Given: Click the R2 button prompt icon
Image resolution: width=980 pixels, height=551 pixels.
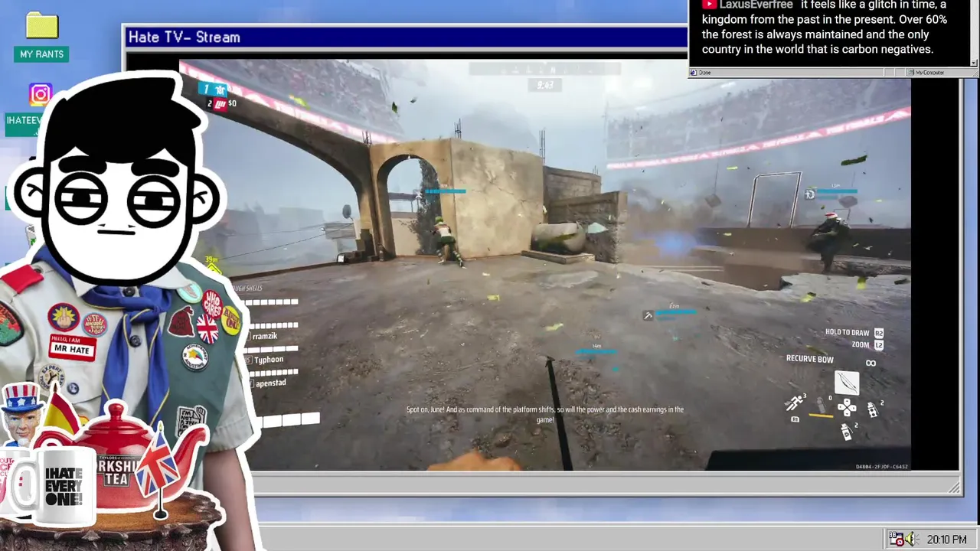Looking at the screenshot, I should click(x=879, y=333).
